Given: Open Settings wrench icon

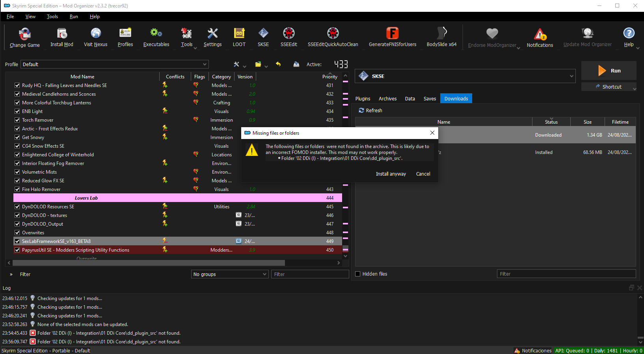Looking at the screenshot, I should 213,33.
